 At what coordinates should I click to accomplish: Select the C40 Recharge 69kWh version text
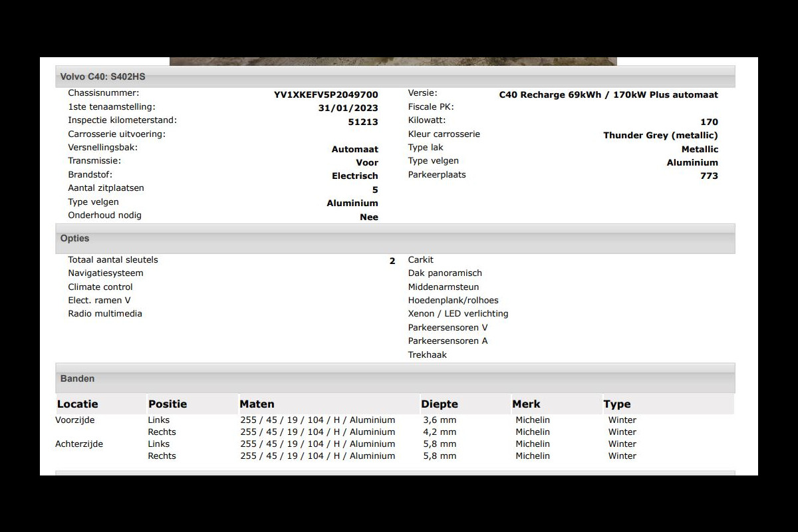point(608,94)
